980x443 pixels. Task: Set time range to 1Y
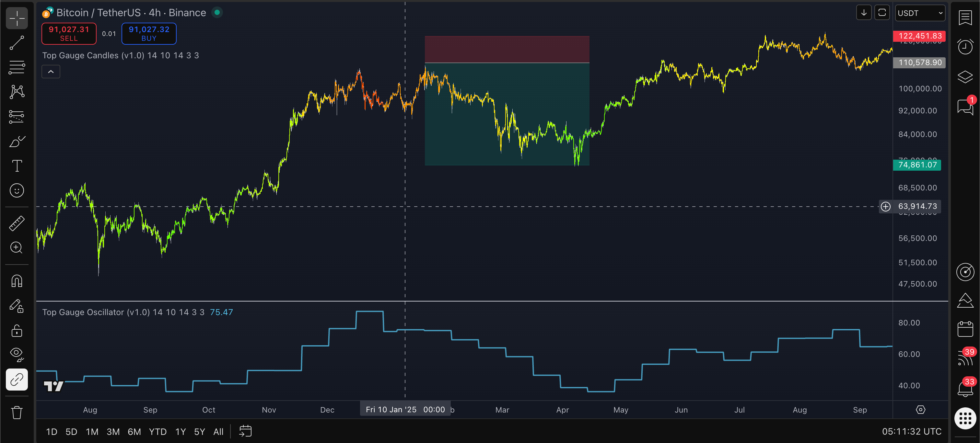click(181, 432)
